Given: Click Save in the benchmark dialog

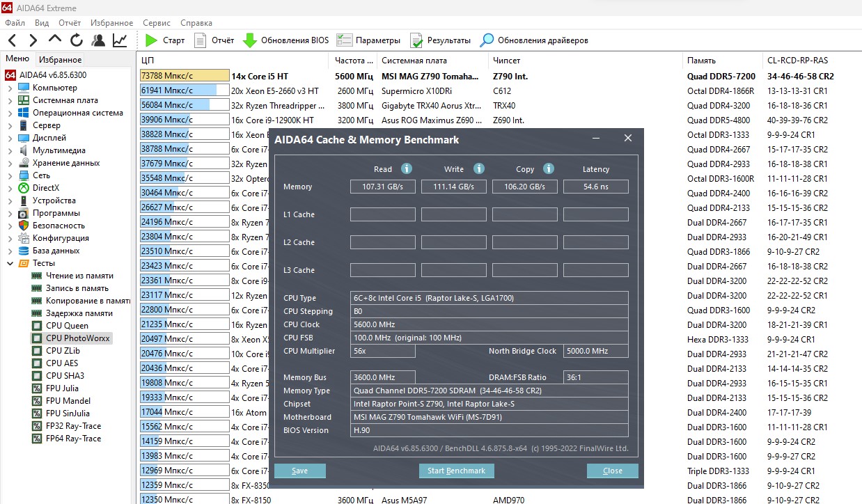Looking at the screenshot, I should pyautogui.click(x=300, y=471).
